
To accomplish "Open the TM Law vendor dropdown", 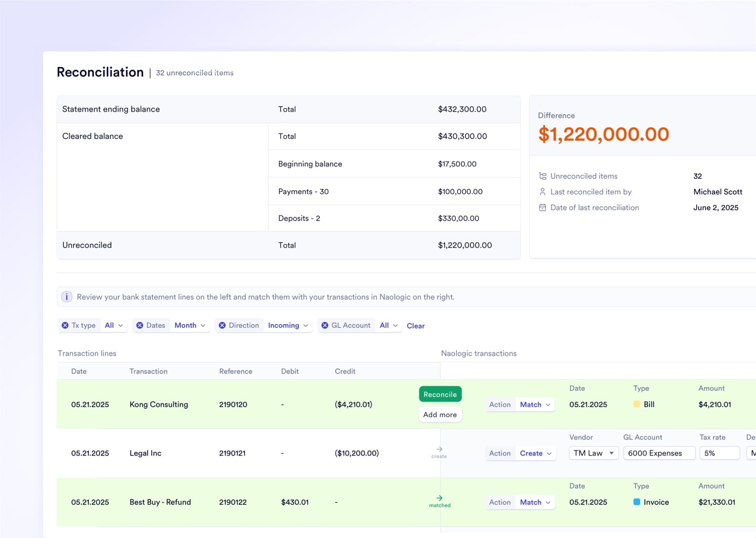I will coord(594,453).
